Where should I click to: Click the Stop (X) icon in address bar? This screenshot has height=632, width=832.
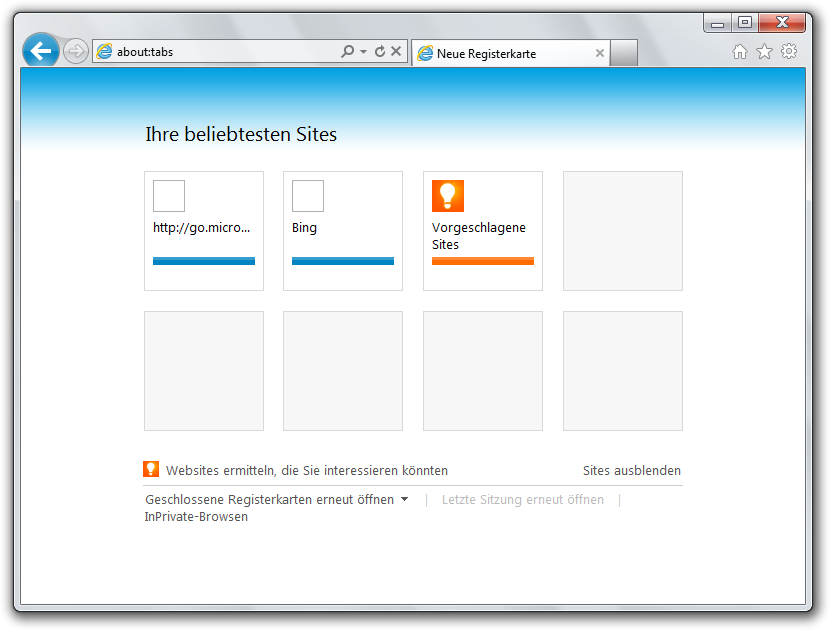[x=396, y=51]
